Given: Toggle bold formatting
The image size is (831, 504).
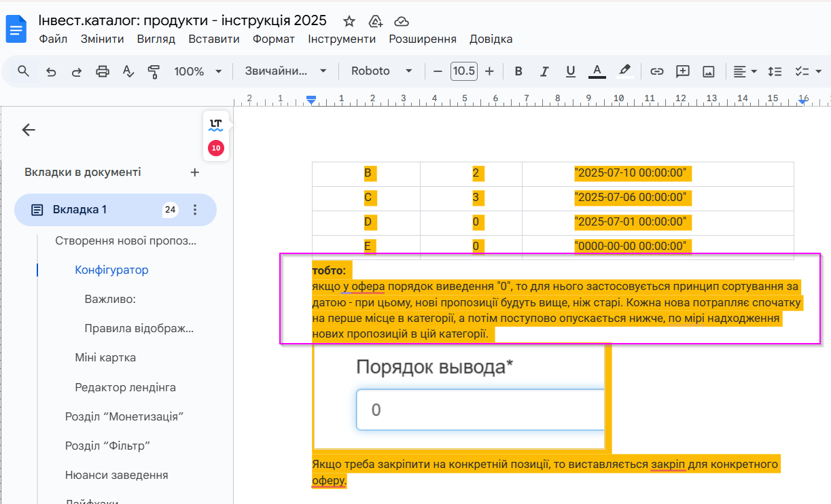Looking at the screenshot, I should (x=518, y=71).
